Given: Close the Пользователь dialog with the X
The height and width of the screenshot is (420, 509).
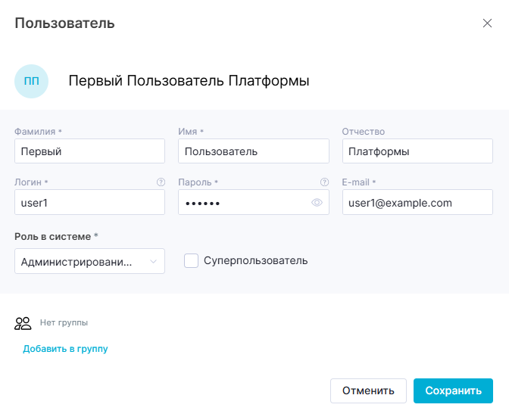Looking at the screenshot, I should (487, 23).
